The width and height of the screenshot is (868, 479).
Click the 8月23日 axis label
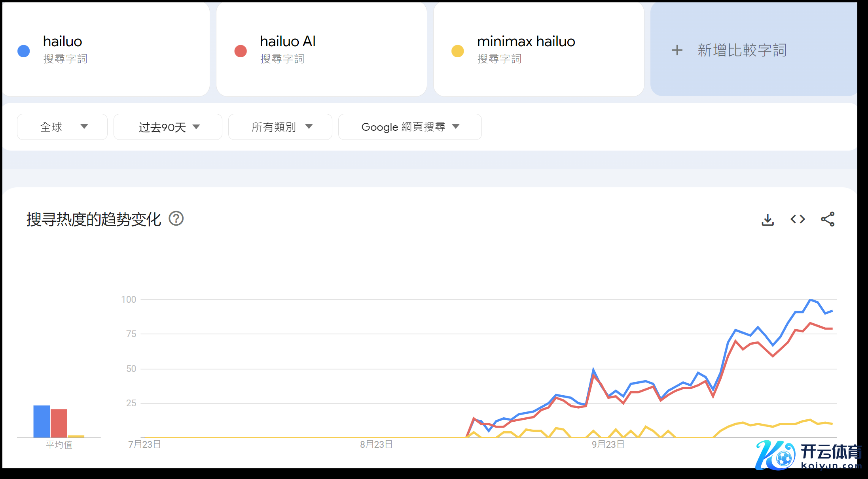coord(376,444)
